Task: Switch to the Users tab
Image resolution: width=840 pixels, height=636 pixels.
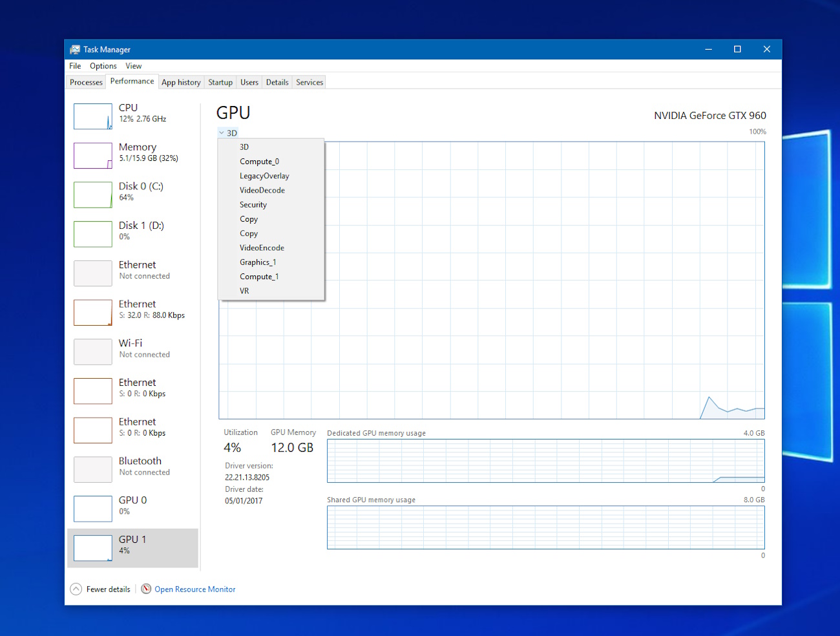Action: pos(249,82)
